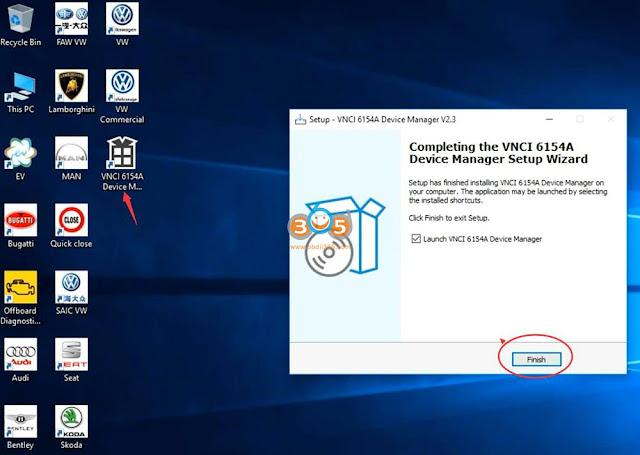
Task: Click the Finish button in Setup
Action: pos(536,360)
